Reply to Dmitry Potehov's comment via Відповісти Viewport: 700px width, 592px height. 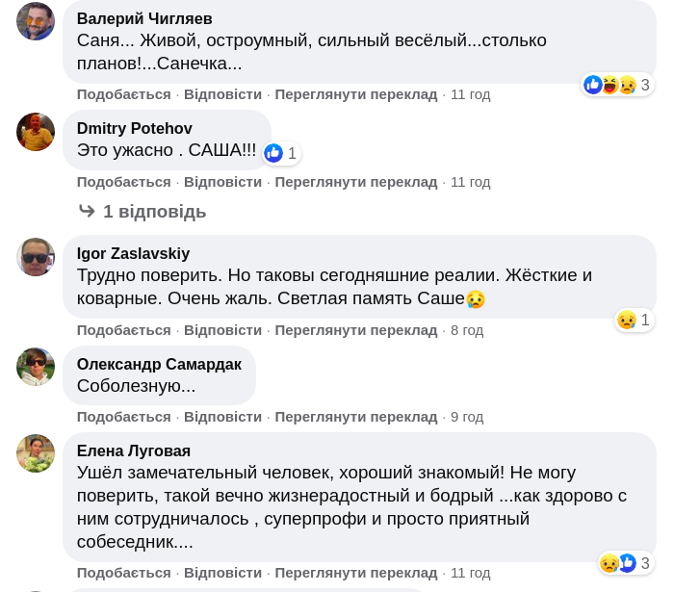click(x=222, y=182)
